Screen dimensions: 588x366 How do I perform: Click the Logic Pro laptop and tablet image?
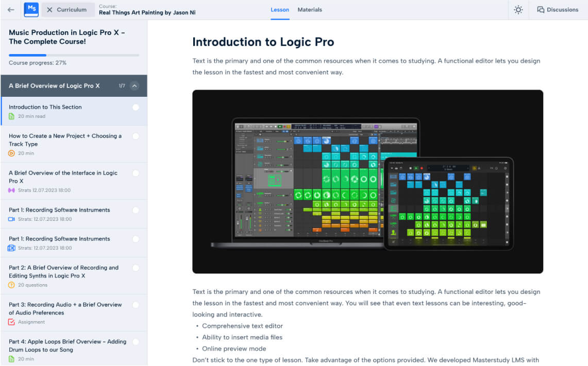367,182
